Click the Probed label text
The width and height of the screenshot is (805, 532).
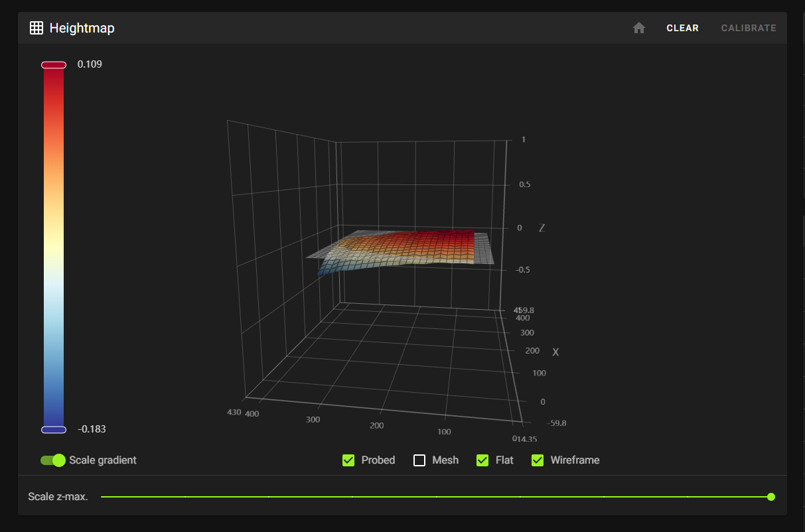point(378,460)
